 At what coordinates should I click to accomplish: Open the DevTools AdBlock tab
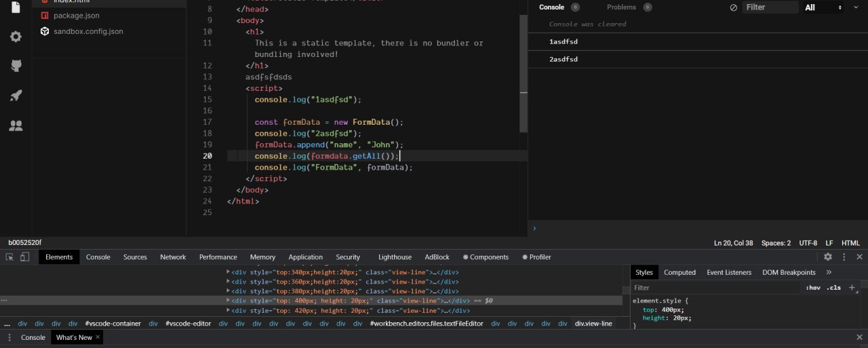pyautogui.click(x=437, y=257)
